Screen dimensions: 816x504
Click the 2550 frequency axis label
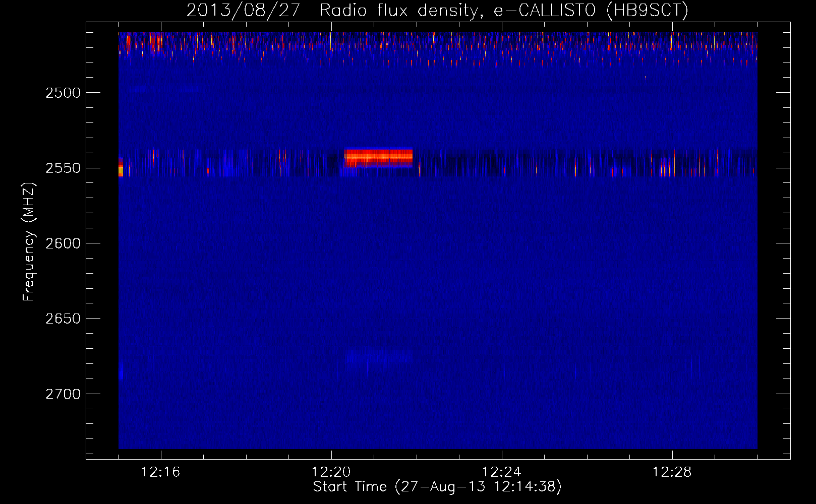[63, 168]
